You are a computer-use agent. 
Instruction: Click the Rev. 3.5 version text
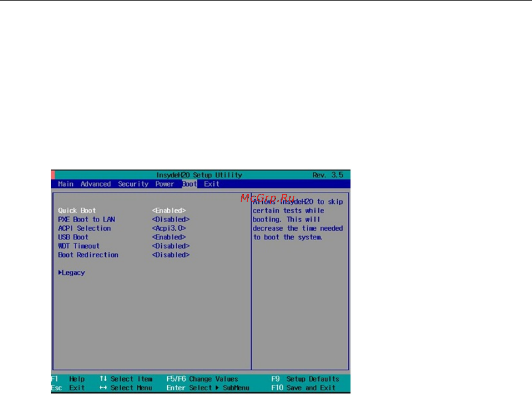pyautogui.click(x=328, y=175)
